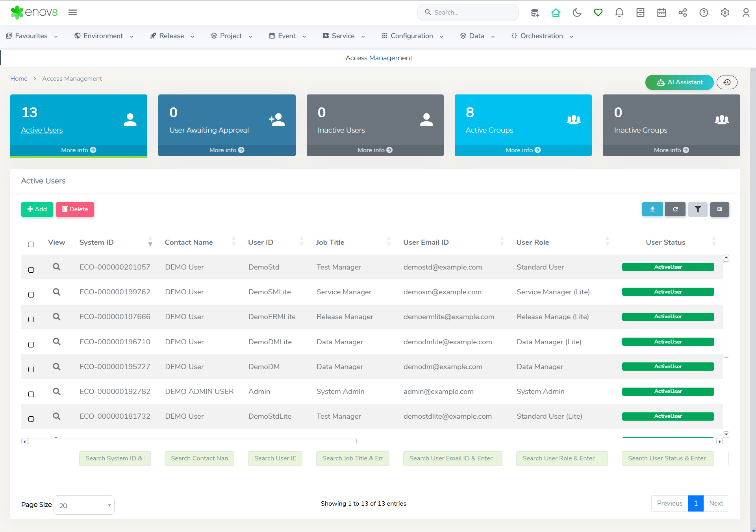Open the Release menu
Image resolution: width=756 pixels, height=532 pixels.
point(172,36)
